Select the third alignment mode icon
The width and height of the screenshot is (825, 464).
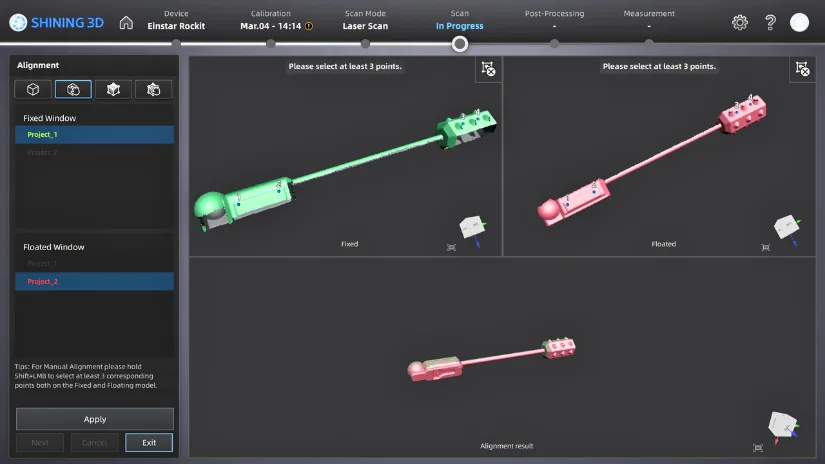113,89
